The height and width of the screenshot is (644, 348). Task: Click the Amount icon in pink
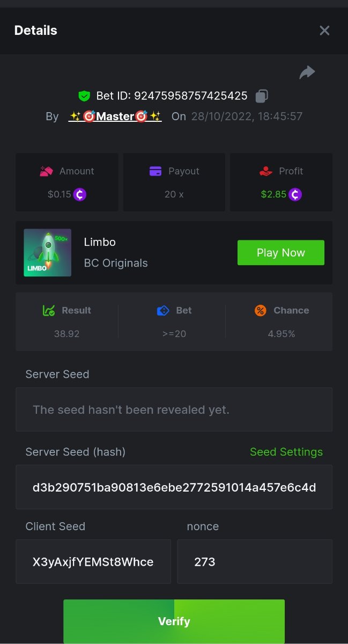tap(47, 171)
